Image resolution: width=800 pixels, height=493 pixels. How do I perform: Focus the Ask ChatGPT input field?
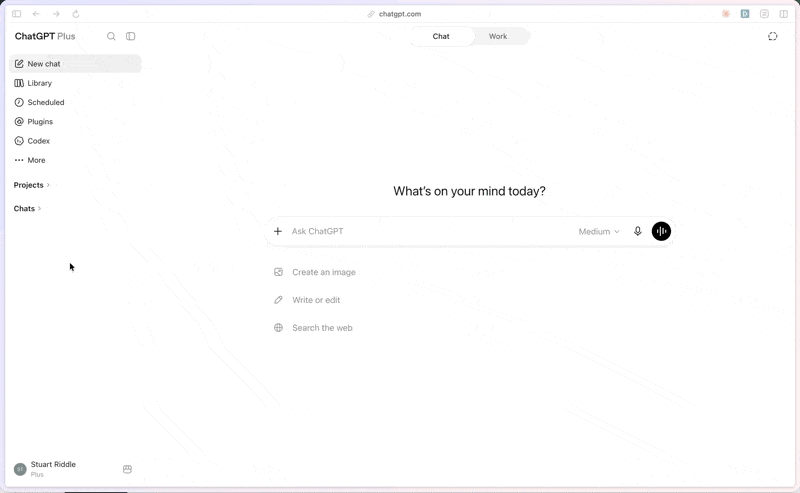tap(431, 231)
